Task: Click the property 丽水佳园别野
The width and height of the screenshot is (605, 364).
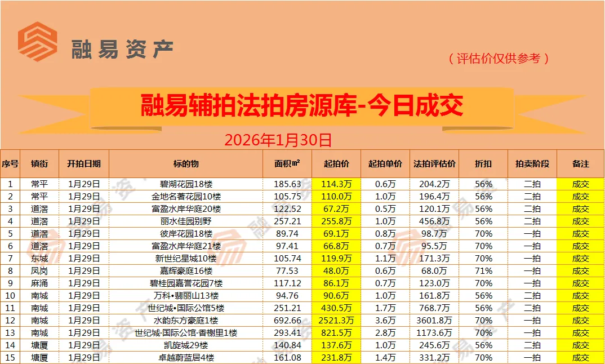Action: click(186, 221)
